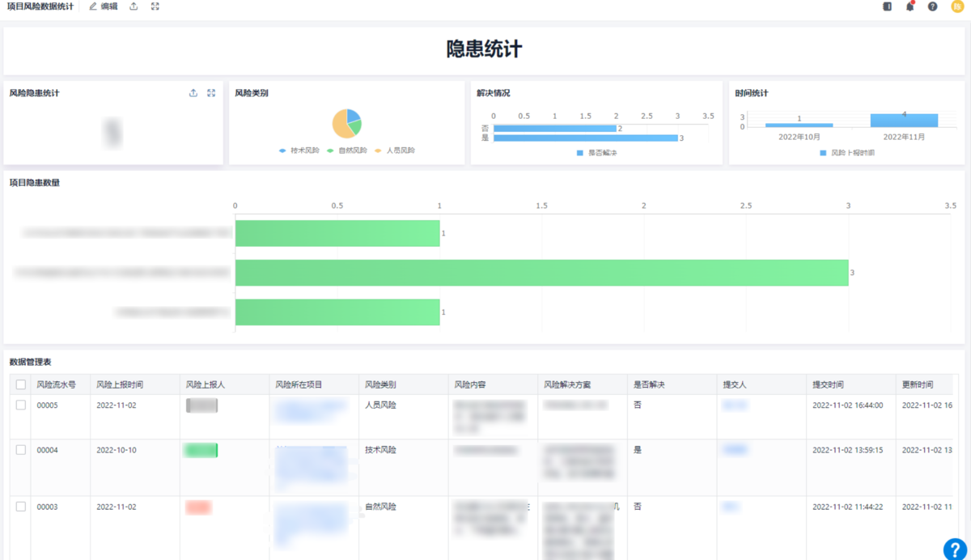The width and height of the screenshot is (971, 560).
Task: Click the 是 cell in row 00004
Action: point(638,449)
